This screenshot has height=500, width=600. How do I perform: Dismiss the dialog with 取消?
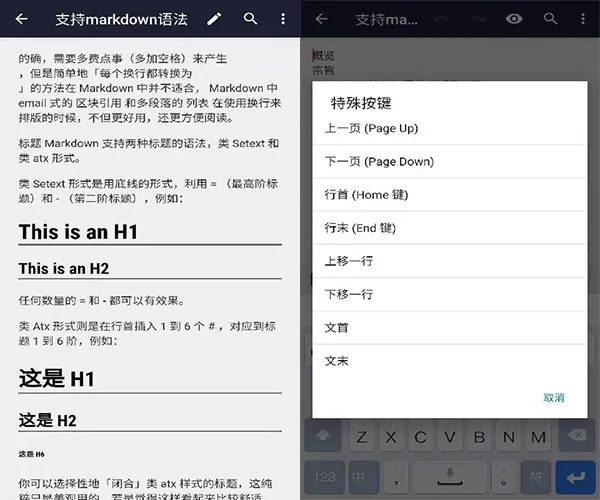tap(554, 397)
